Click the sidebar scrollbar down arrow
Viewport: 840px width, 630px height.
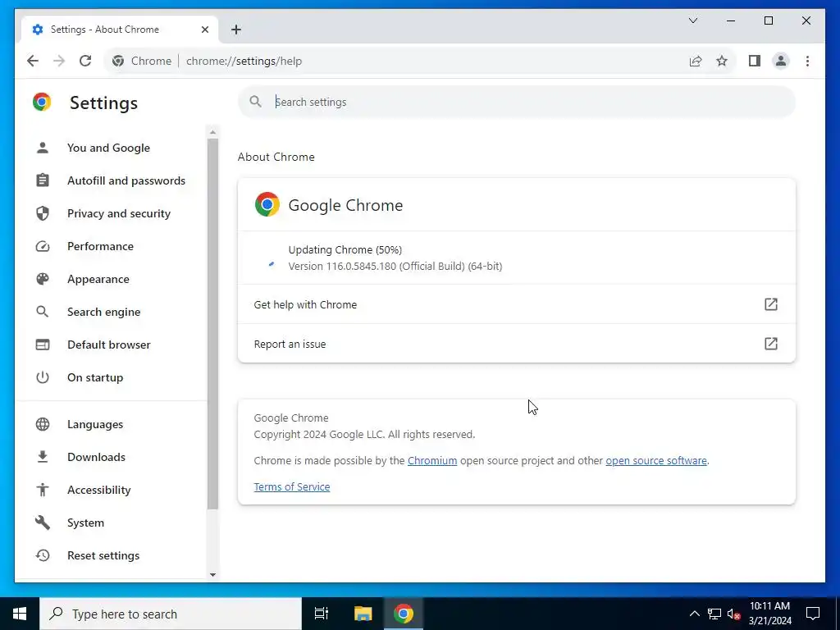pos(212,575)
